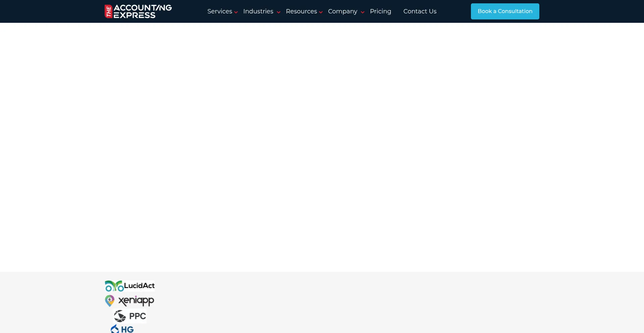The width and height of the screenshot is (644, 333).
Task: Click the xeniapp location pin icon
Action: click(110, 301)
